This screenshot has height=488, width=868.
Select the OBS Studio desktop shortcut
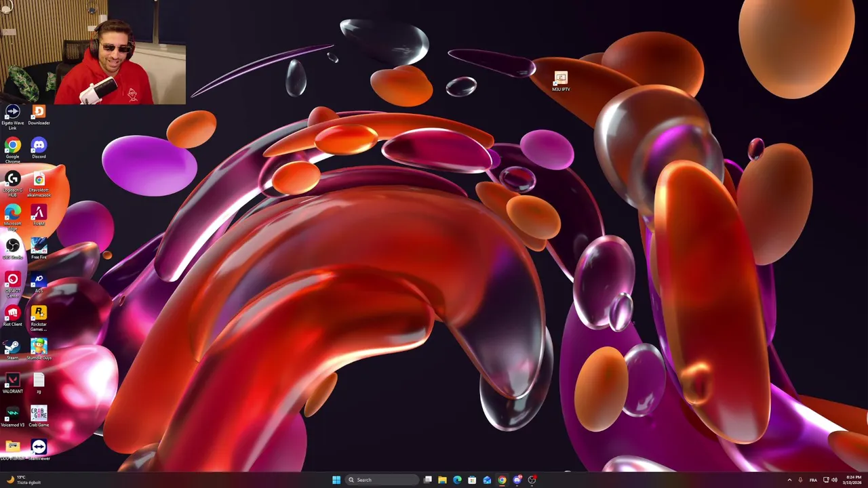12,248
